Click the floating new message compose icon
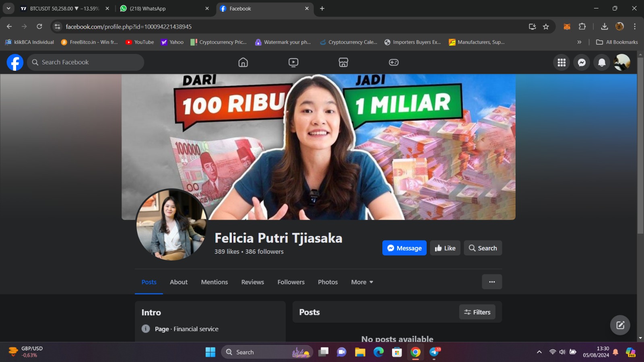The width and height of the screenshot is (644, 362). pyautogui.click(x=620, y=325)
